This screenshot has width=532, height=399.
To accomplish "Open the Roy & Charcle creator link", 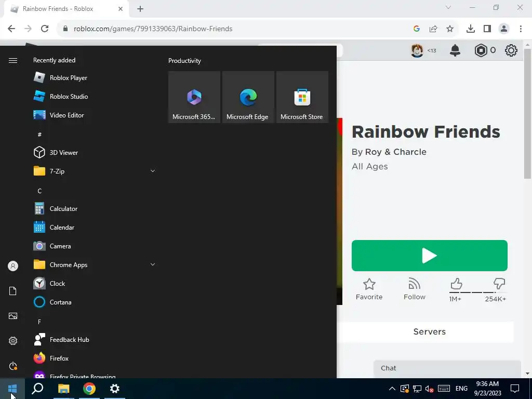I will point(395,152).
